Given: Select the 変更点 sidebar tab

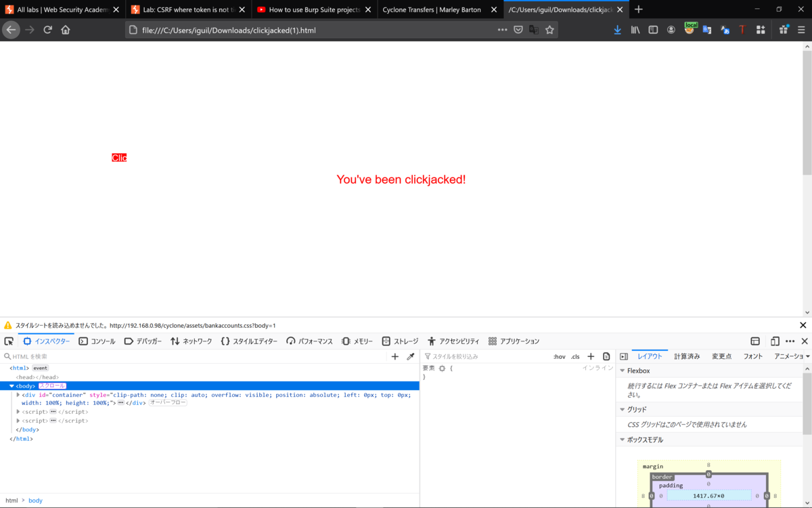Looking at the screenshot, I should tap(721, 356).
